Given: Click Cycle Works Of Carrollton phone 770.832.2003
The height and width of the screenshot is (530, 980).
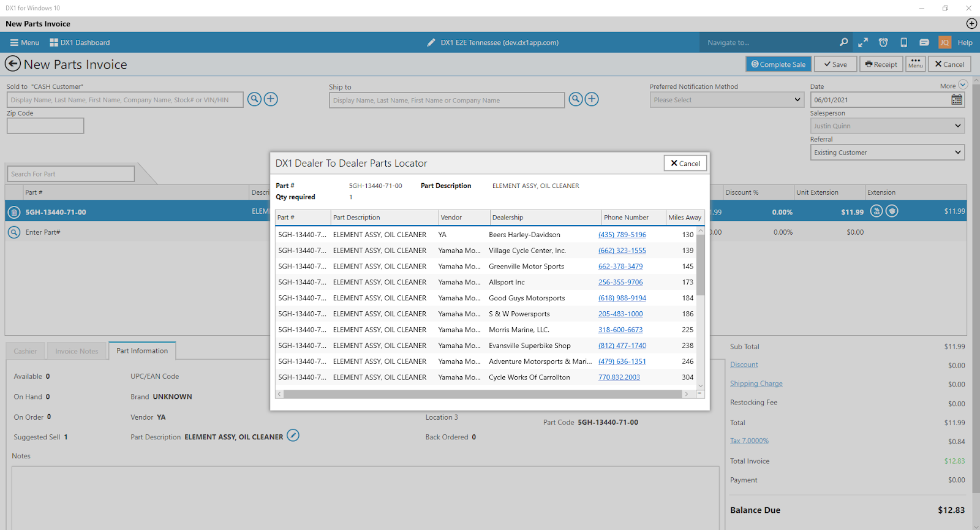Looking at the screenshot, I should click(619, 377).
